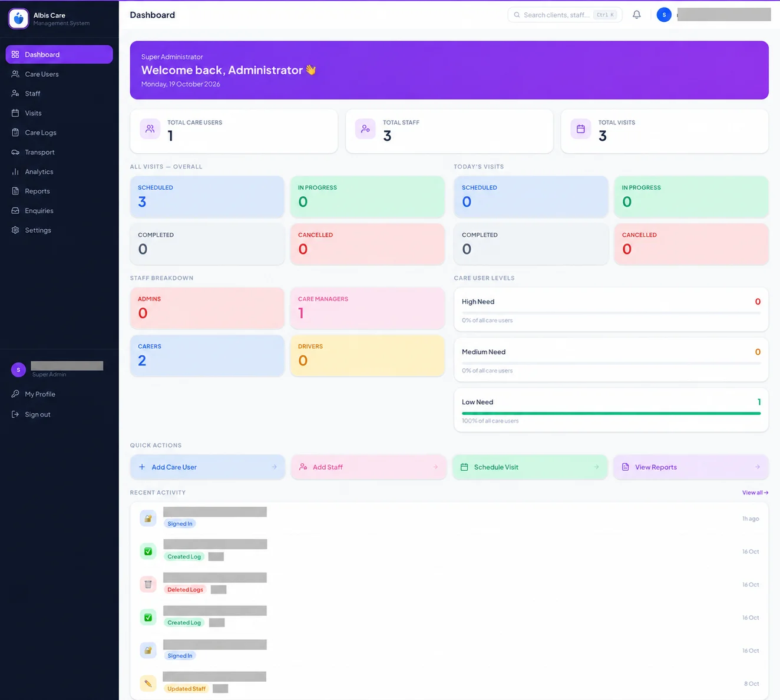Click the Schedule Visit button
Screen dimensions: 780x700
click(x=530, y=467)
